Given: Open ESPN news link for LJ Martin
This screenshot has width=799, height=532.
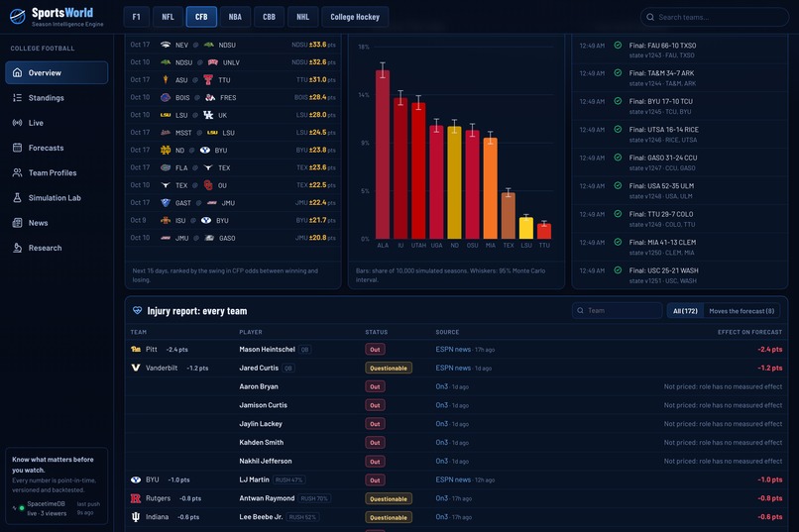Looking at the screenshot, I should point(453,479).
